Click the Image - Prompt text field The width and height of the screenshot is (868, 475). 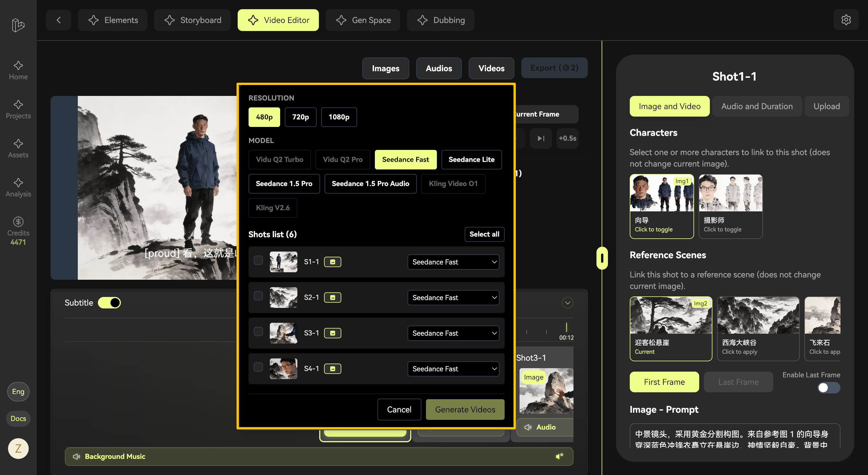[735, 436]
